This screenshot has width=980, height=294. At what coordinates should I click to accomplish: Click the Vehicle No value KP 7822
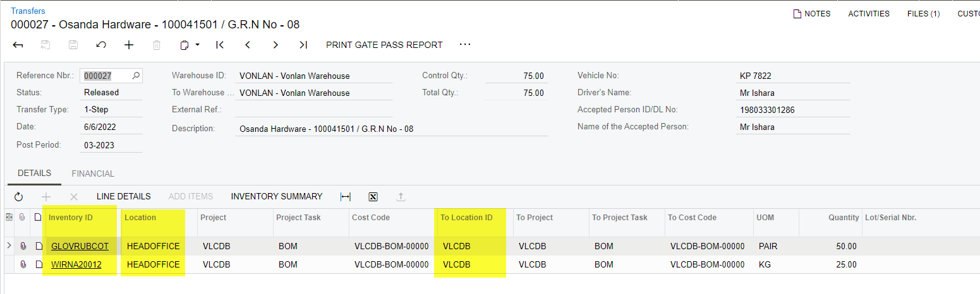pos(756,76)
